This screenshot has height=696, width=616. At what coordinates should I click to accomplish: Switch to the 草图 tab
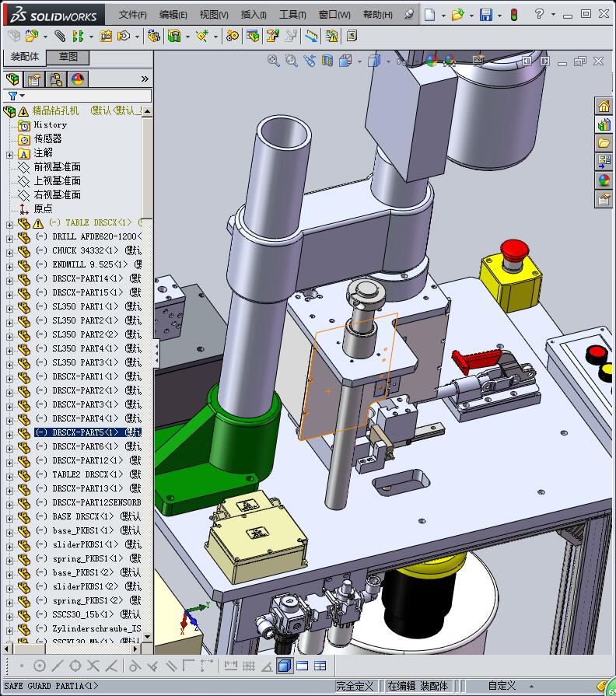(x=68, y=57)
